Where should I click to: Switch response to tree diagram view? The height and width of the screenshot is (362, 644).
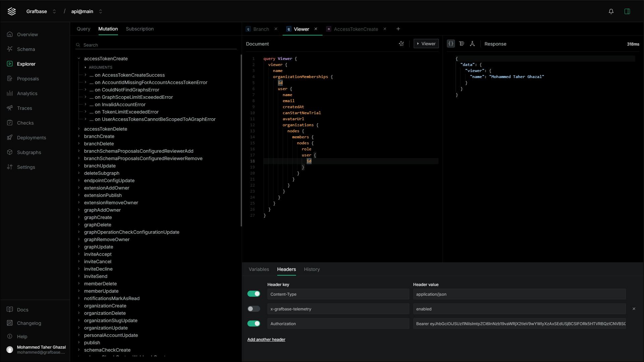point(472,44)
